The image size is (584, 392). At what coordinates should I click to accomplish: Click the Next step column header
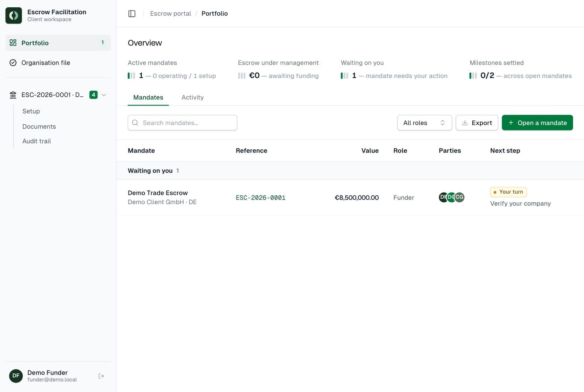[x=505, y=151]
